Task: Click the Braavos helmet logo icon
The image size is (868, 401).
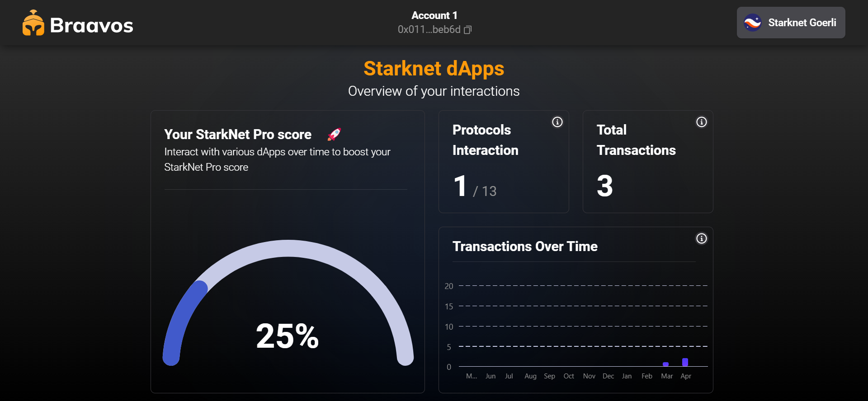Action: (33, 23)
